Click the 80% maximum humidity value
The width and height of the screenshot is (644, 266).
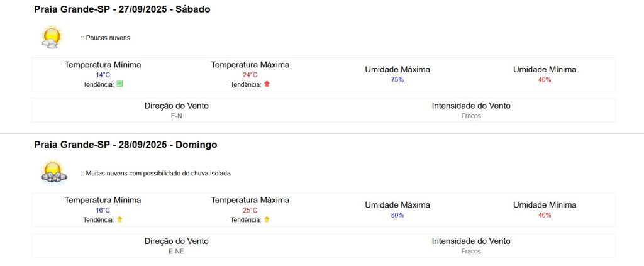(x=397, y=215)
